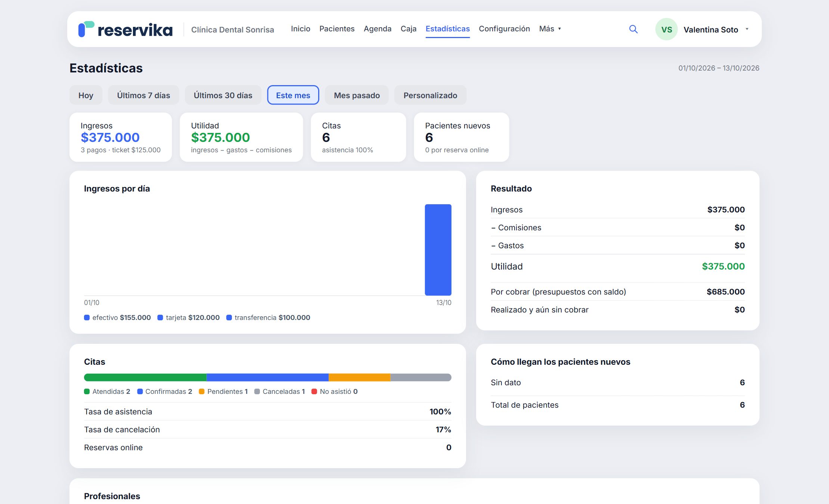This screenshot has height=504, width=829.
Task: Click the Sin dato row
Action: [618, 383]
